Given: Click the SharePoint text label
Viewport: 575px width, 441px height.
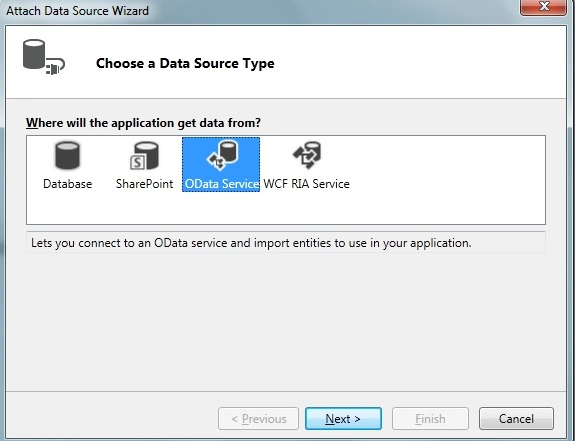Looking at the screenshot, I should [x=144, y=184].
